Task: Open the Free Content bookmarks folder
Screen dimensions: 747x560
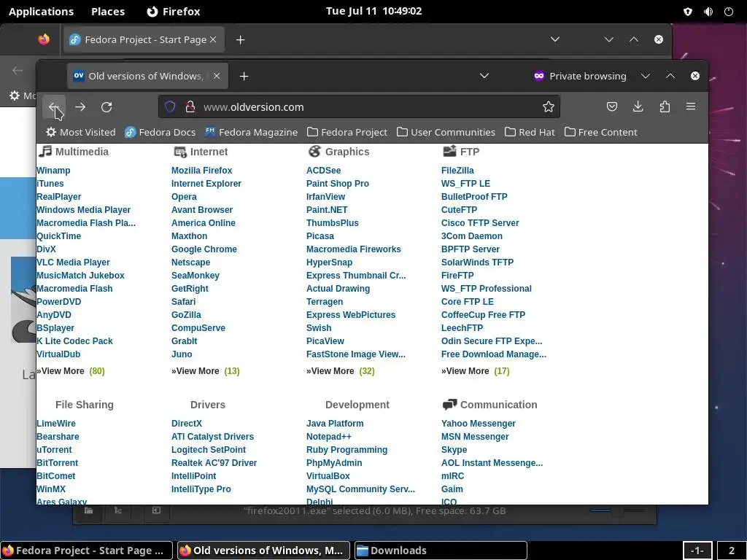Action: 601,132
